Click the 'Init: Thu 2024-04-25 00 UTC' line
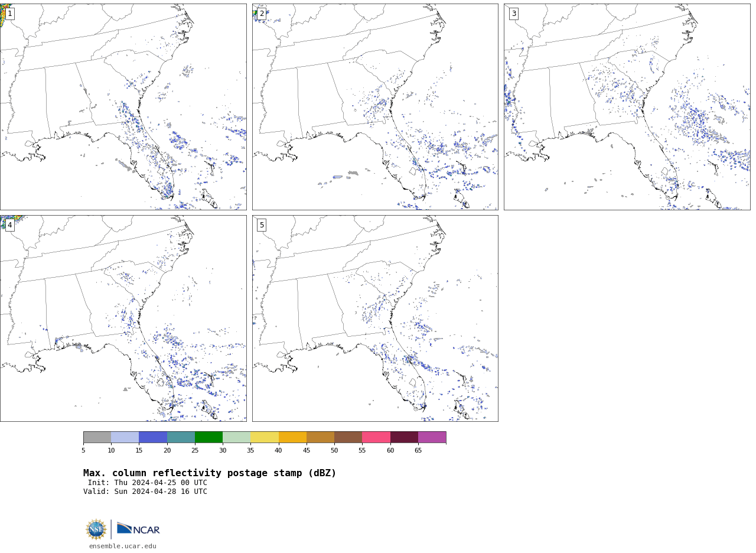 [148, 483]
